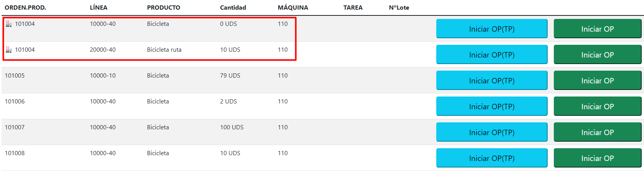Click Iniciar OP for 101004 line 10000-40
Image resolution: width=644 pixels, height=171 pixels.
coord(597,29)
